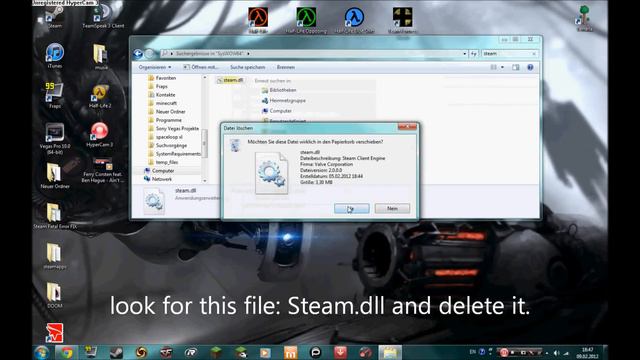Close the Datei löschen dialog
The height and width of the screenshot is (360, 640).
pos(407,127)
